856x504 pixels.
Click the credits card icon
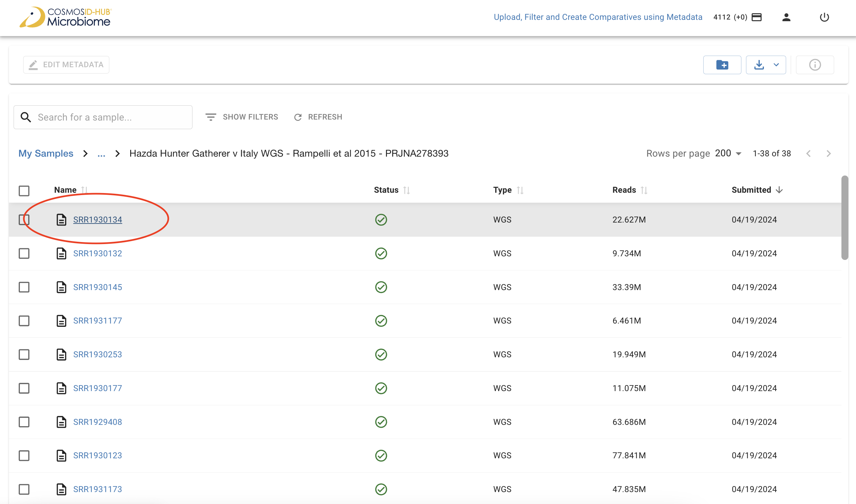[757, 17]
